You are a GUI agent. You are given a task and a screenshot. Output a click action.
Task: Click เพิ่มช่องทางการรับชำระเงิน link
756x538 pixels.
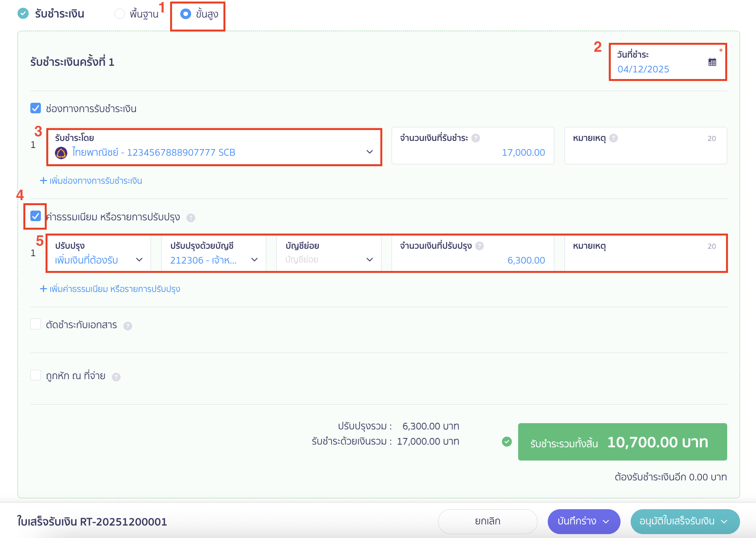pyautogui.click(x=91, y=180)
